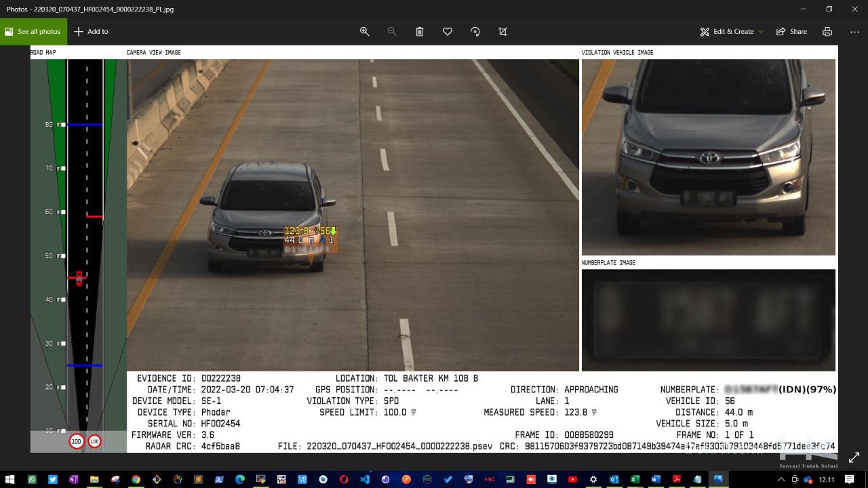Open Excel from the taskbar
This screenshot has height=488, width=868.
[635, 479]
